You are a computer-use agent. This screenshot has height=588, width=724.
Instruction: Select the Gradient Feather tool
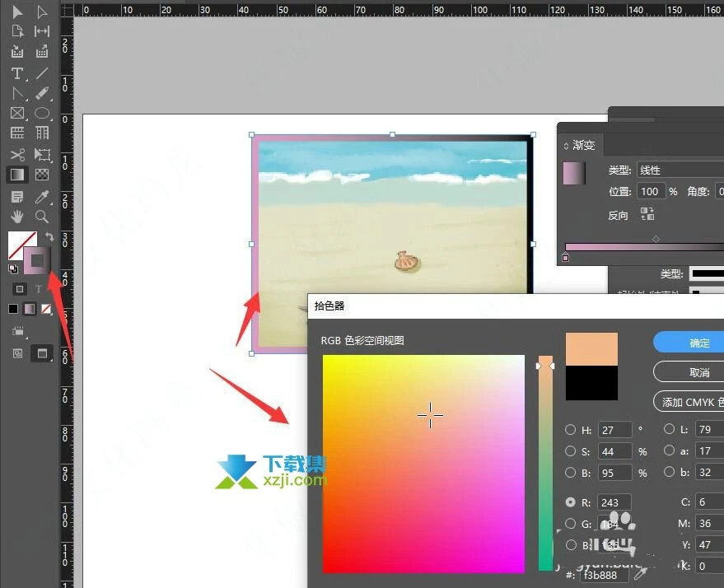coord(42,175)
